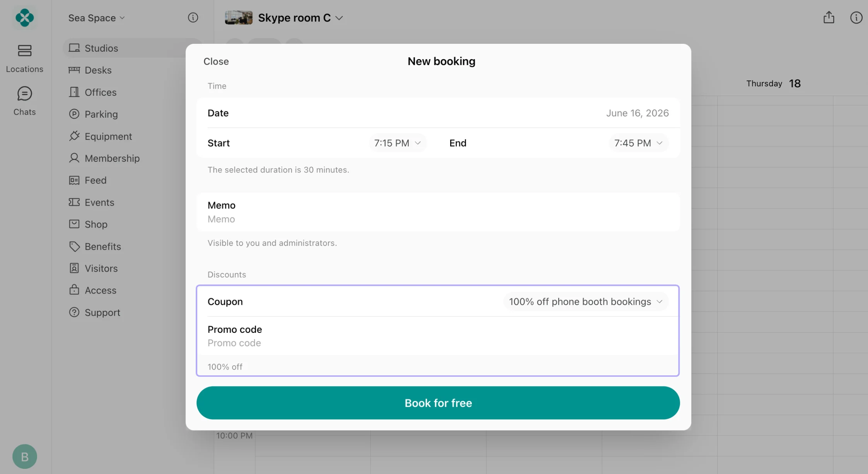
Task: Click info icon next to Sea Space
Action: [193, 18]
